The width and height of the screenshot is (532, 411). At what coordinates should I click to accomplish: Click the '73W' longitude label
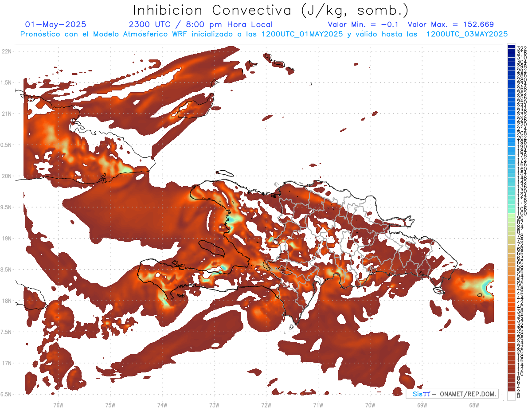coord(214,405)
